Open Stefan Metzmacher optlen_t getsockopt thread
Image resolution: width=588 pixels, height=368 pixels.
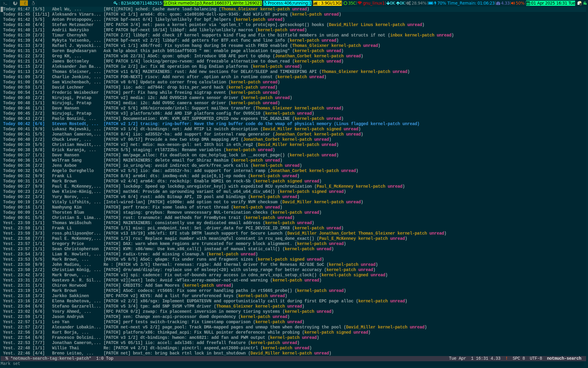click(x=213, y=25)
